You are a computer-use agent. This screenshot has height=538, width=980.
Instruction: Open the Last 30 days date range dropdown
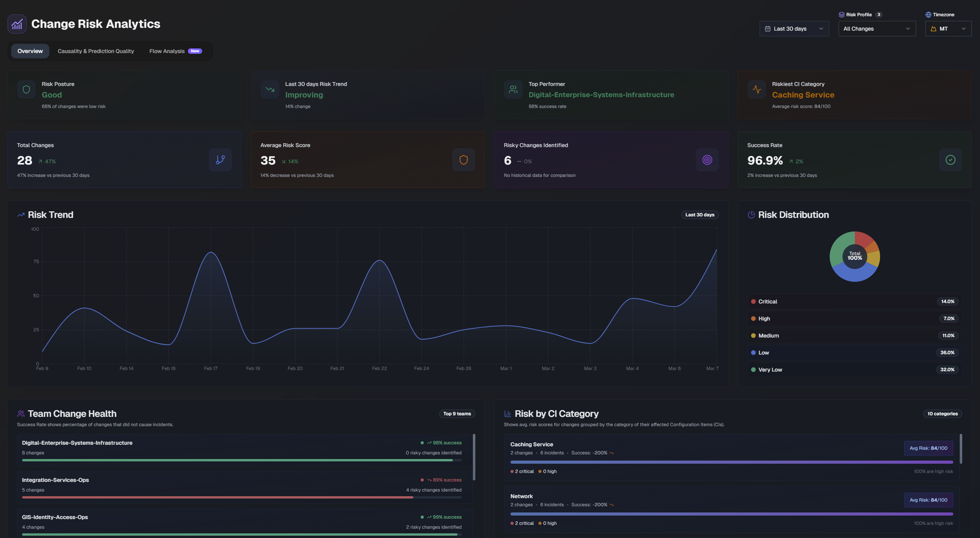coord(794,29)
